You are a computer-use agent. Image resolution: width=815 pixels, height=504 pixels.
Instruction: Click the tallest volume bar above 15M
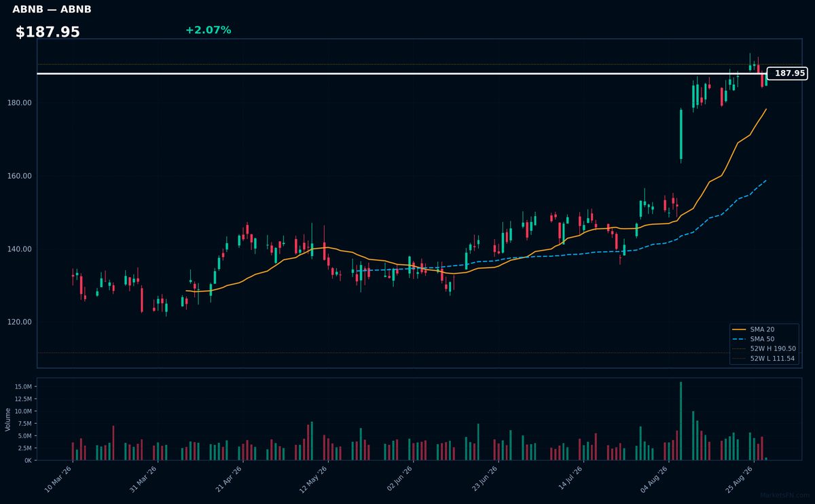tap(681, 421)
